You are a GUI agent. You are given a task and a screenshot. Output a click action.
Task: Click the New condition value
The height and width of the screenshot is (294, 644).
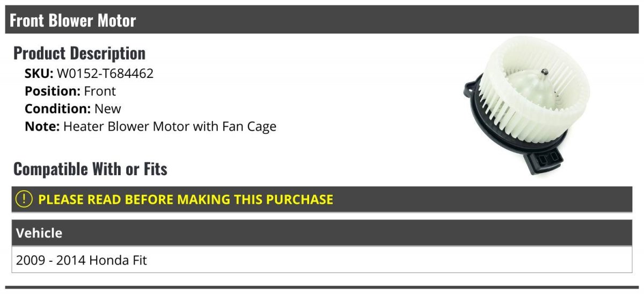[x=108, y=109]
